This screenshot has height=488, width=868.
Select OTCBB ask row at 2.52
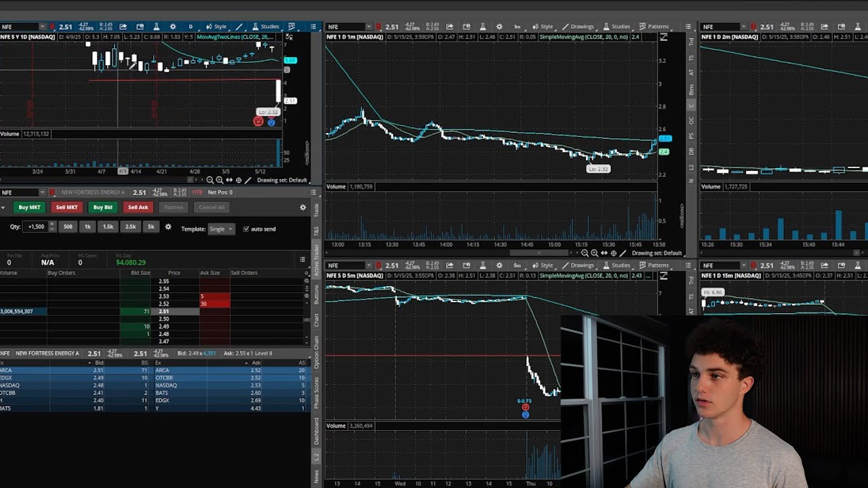click(x=231, y=378)
